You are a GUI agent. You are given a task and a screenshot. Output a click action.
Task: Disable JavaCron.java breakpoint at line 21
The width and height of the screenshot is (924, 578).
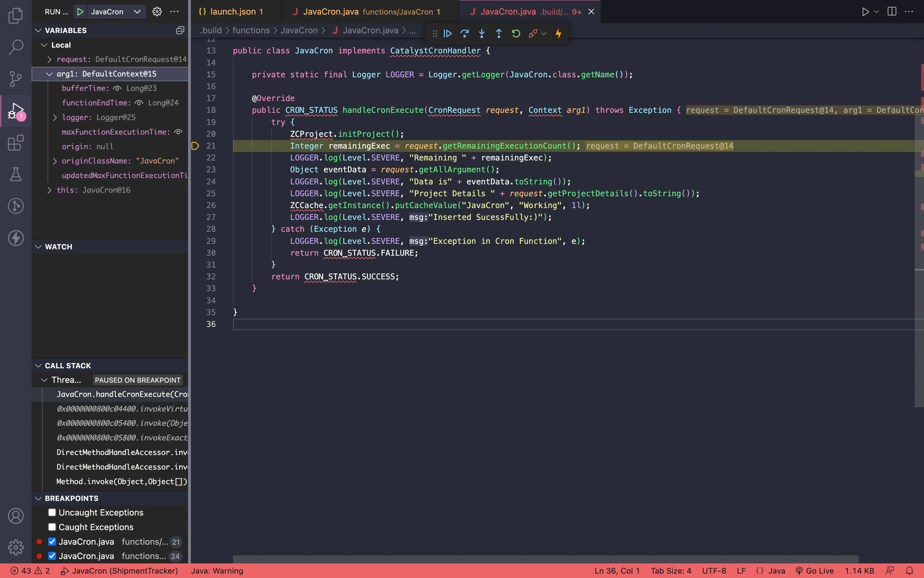pyautogui.click(x=52, y=542)
